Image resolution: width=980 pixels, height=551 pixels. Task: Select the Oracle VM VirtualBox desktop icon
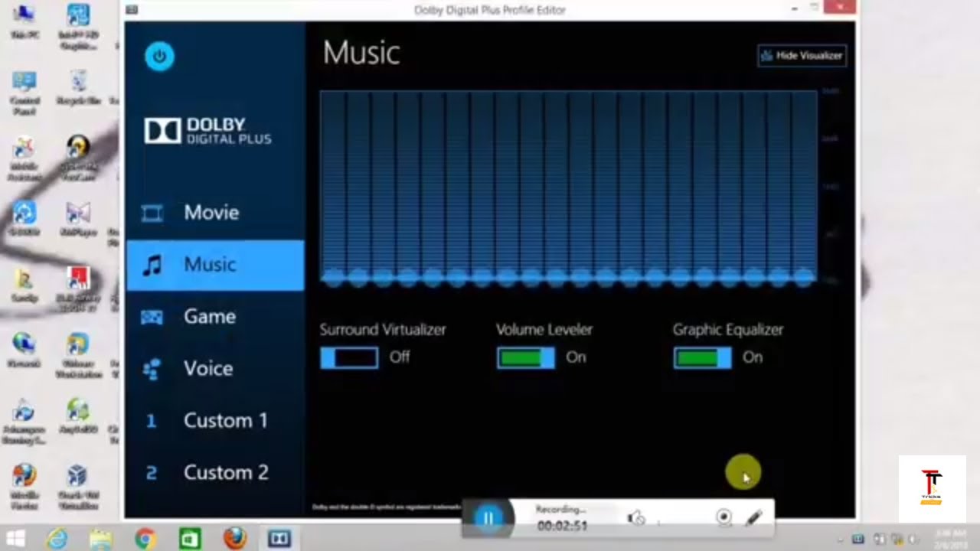77,487
